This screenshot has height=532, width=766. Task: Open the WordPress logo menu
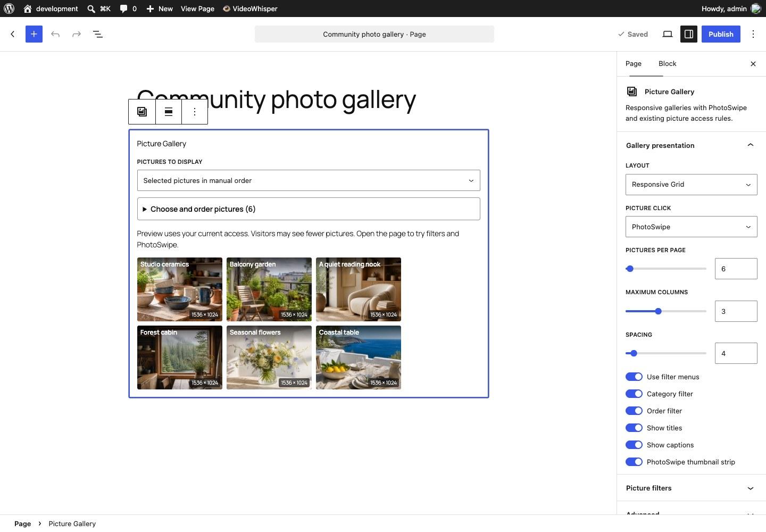[9, 9]
